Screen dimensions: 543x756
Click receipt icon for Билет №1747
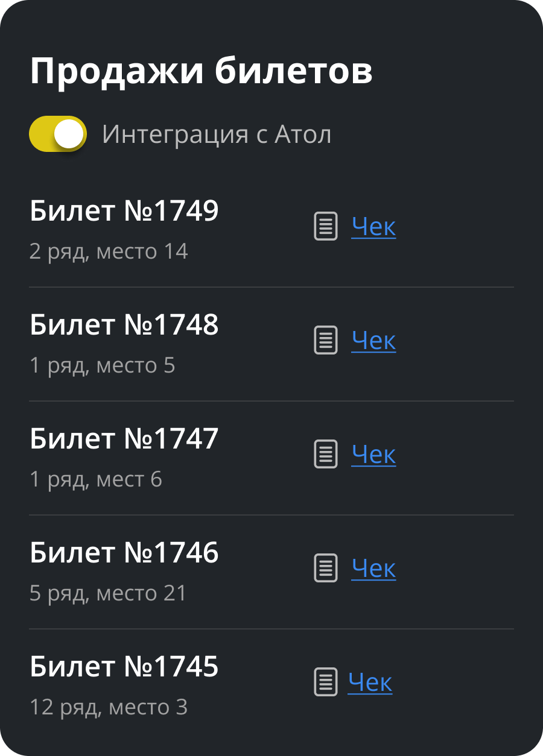pos(326,454)
